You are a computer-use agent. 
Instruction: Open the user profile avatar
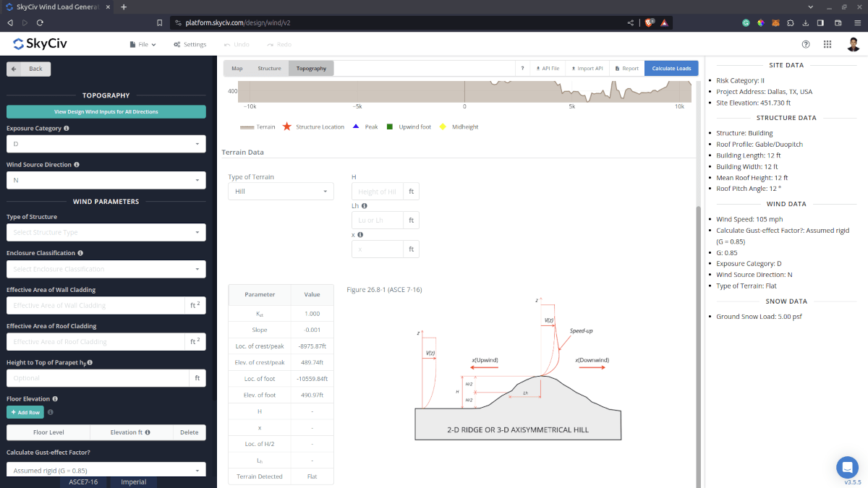tap(854, 44)
